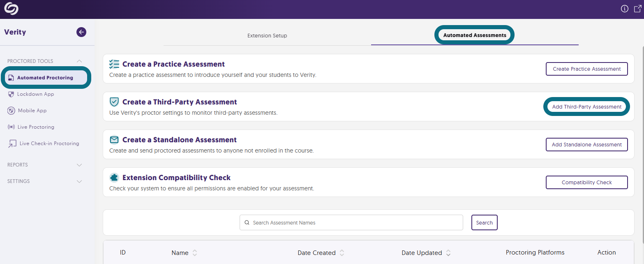Click the Create Practice Assessment button
Image resolution: width=644 pixels, height=264 pixels.
coord(586,69)
